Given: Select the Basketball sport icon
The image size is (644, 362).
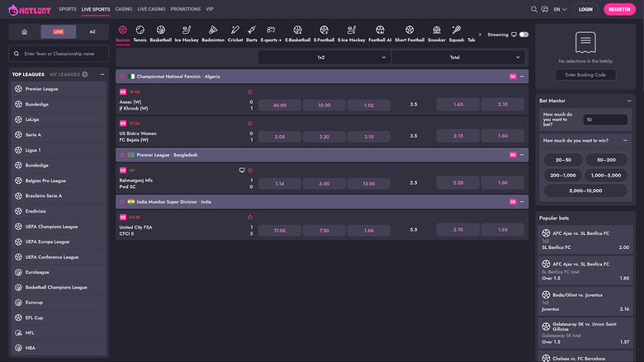Looking at the screenshot, I should tap(161, 34).
